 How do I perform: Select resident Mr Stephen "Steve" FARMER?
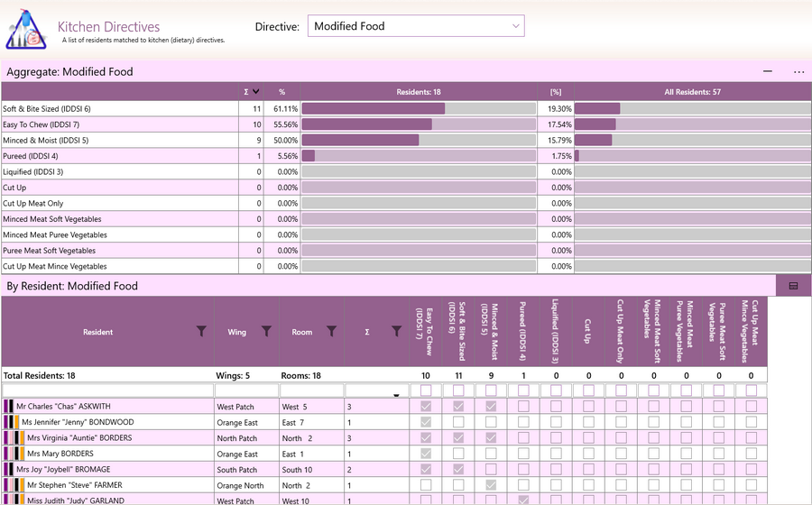(75, 485)
